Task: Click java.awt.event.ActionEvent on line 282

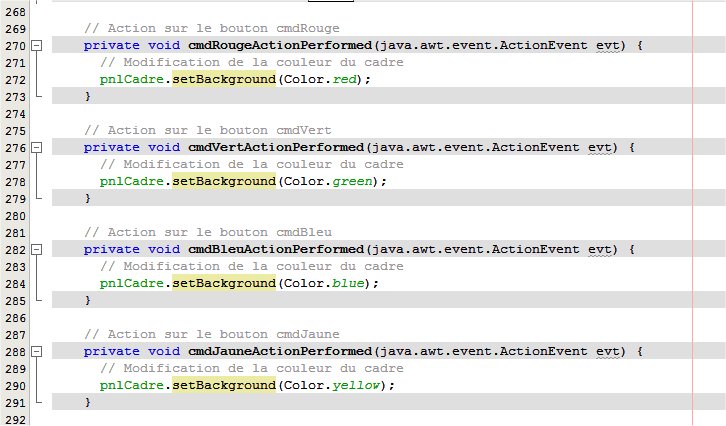Action: click(476, 250)
